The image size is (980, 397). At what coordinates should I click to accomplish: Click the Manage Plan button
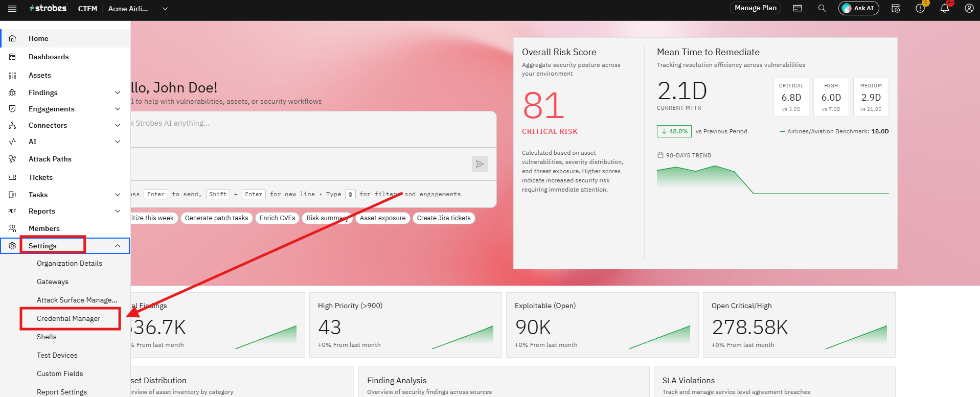coord(756,8)
